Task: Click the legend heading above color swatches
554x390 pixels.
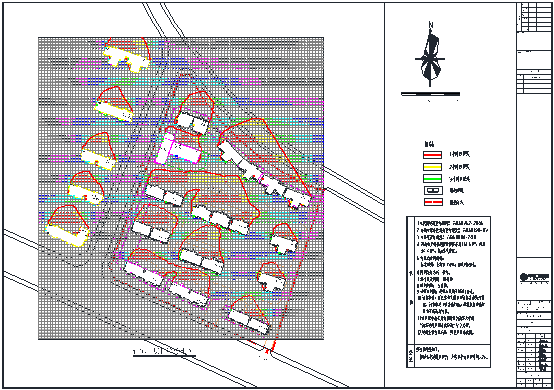Action: pyautogui.click(x=429, y=144)
